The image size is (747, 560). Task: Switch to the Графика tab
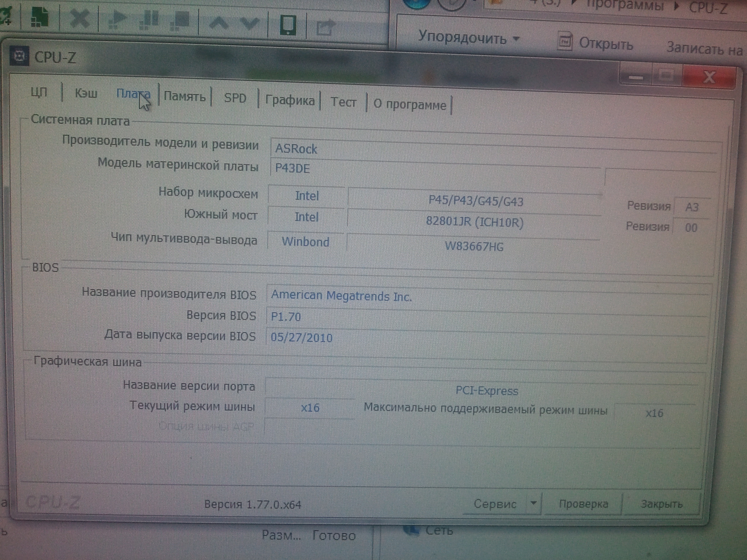(289, 101)
